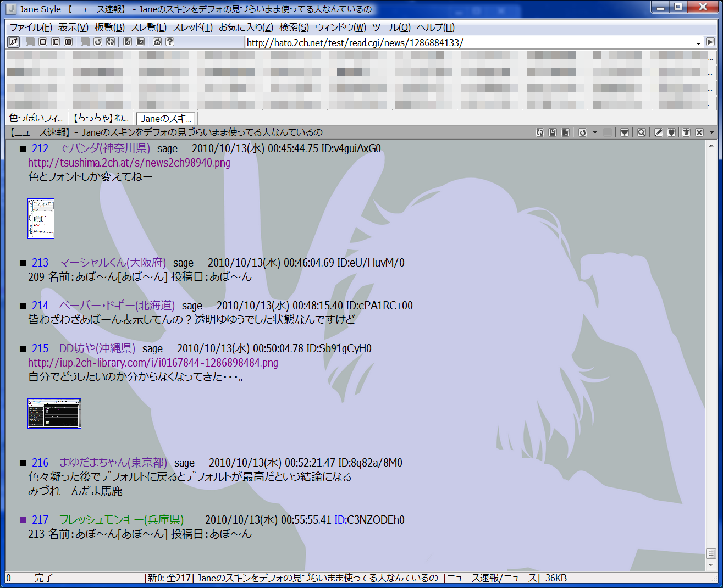Image resolution: width=723 pixels, height=588 pixels.
Task: Click post number 213
Action: [x=40, y=263]
